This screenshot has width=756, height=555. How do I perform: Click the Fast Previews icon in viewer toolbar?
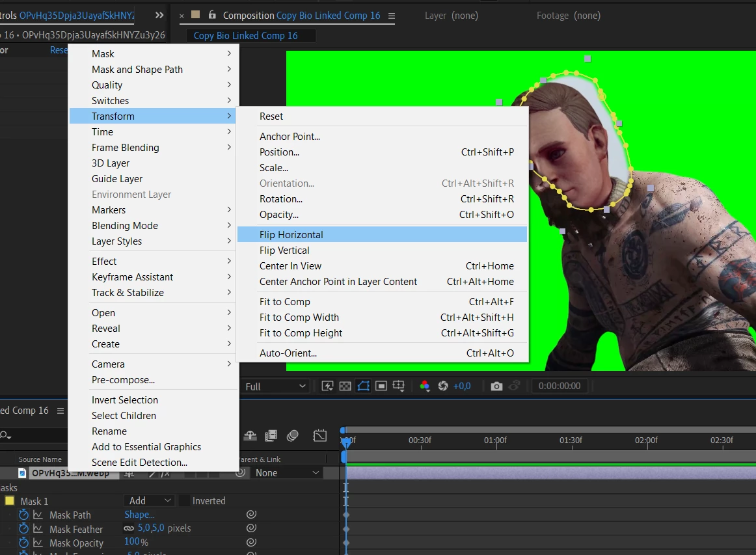click(x=327, y=386)
